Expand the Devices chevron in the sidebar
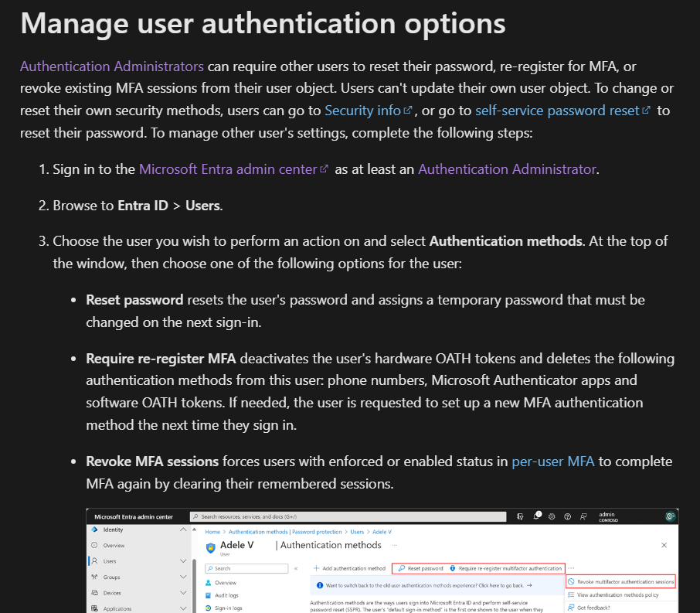The image size is (700, 613). [x=183, y=593]
